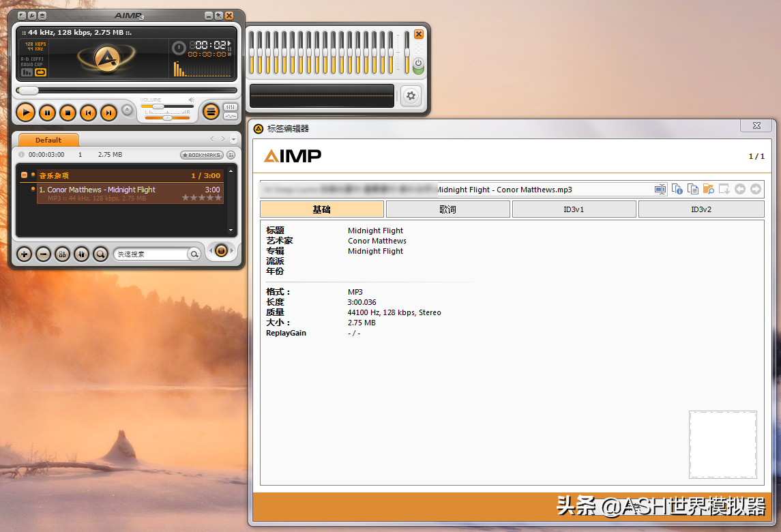Skip to the next track
This screenshot has height=532, width=781.
(x=108, y=113)
